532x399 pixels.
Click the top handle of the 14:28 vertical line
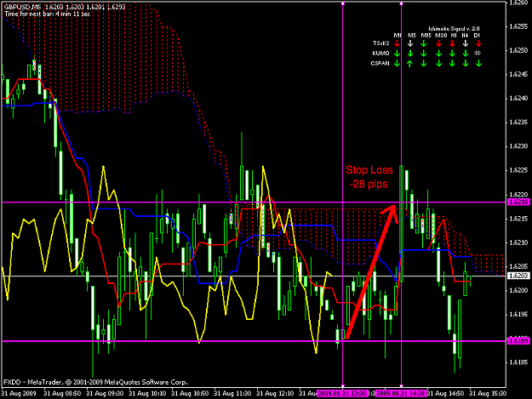click(402, 3)
